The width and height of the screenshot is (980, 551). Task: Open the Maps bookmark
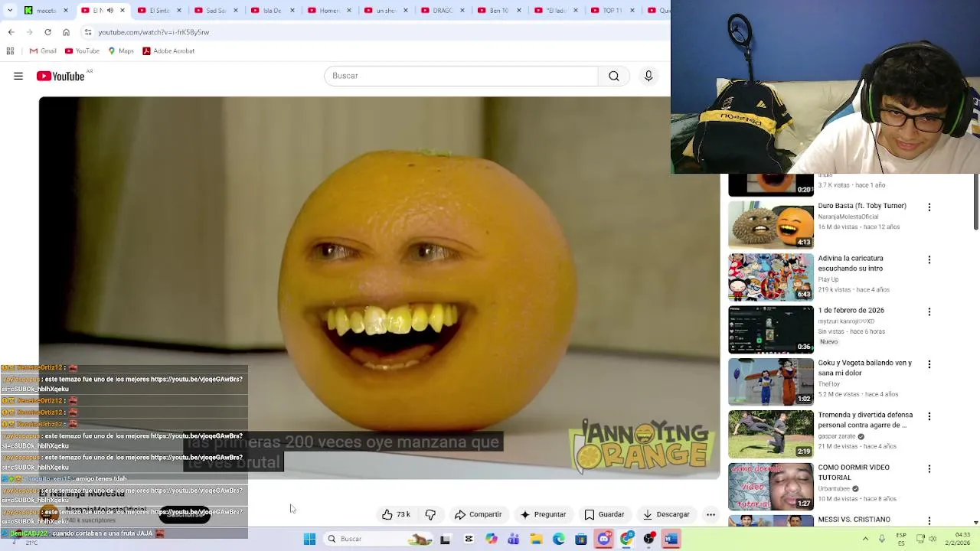[x=121, y=51]
